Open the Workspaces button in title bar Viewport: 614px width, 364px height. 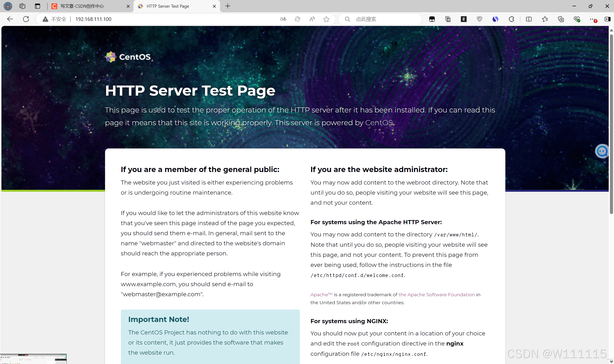pyautogui.click(x=22, y=6)
